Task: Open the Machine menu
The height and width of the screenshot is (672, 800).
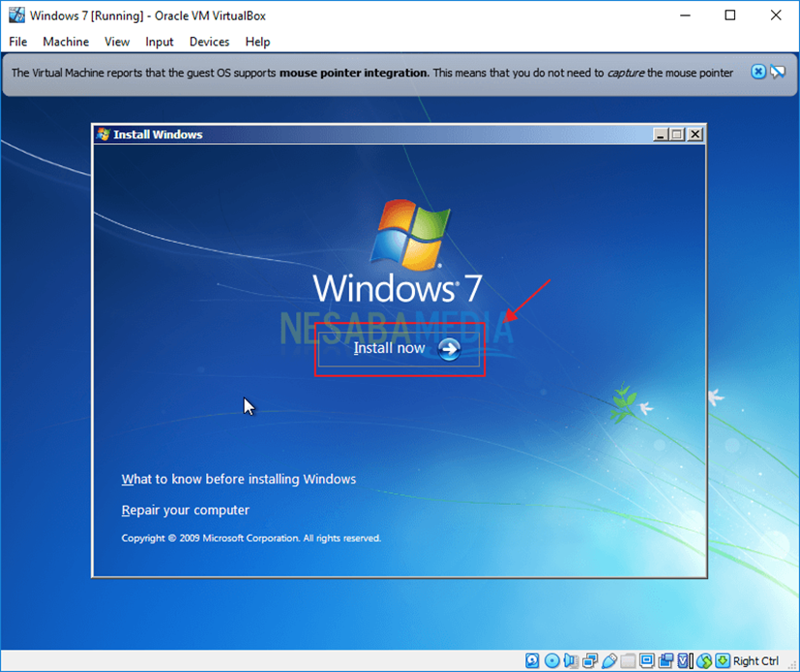Action: (66, 42)
